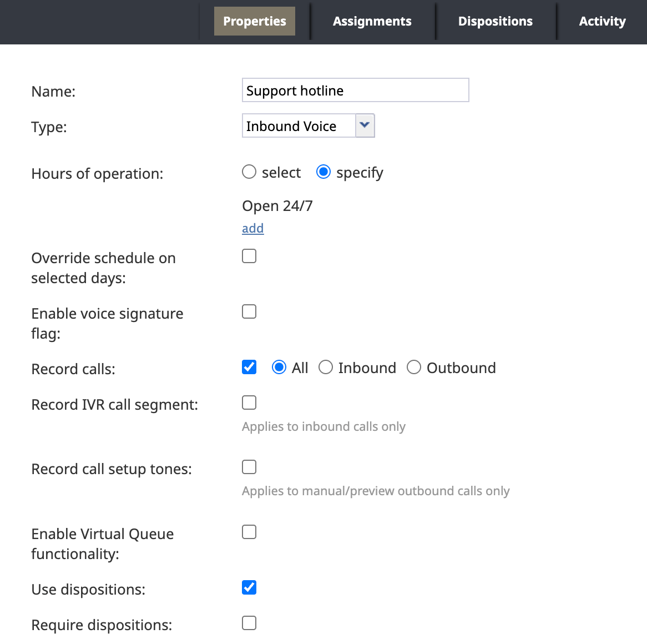The width and height of the screenshot is (647, 644).
Task: Check Override schedule on selected days
Action: [249, 256]
